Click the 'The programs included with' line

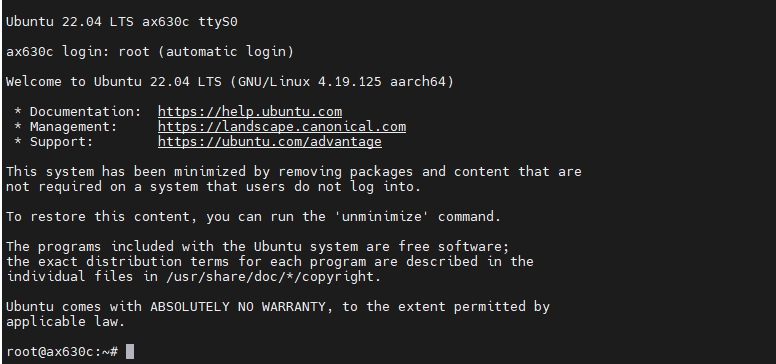click(257, 246)
